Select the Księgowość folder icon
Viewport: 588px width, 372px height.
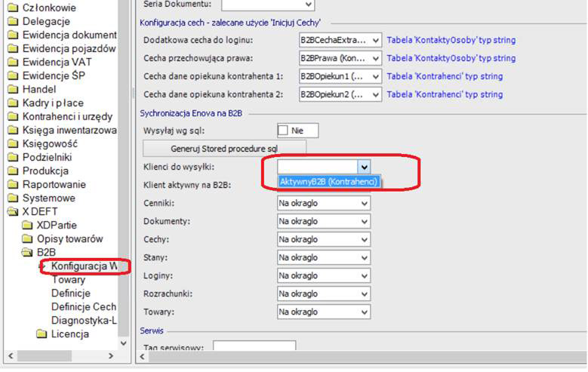click(x=12, y=143)
